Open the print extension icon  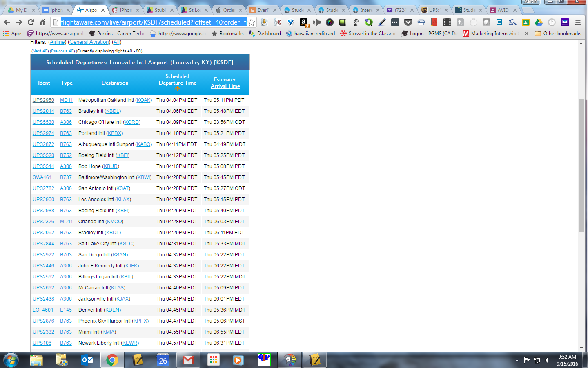coord(421,22)
